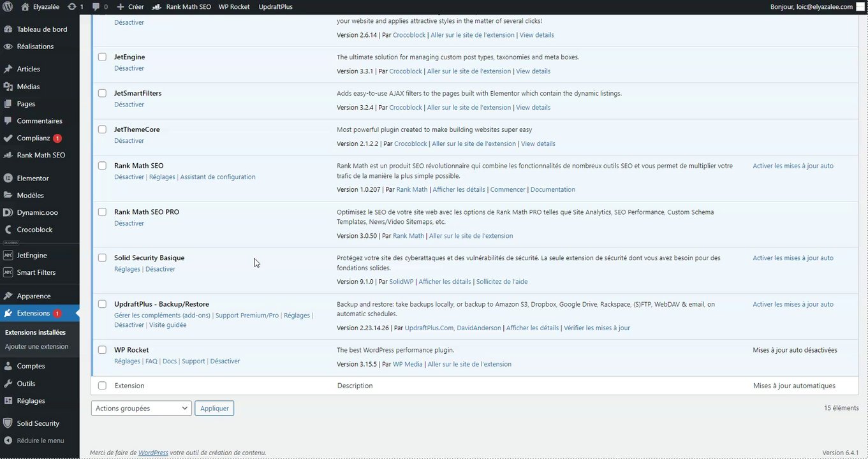This screenshot has height=459, width=868.
Task: Click the Rank Math SEO icon in admin bar
Action: tap(157, 6)
